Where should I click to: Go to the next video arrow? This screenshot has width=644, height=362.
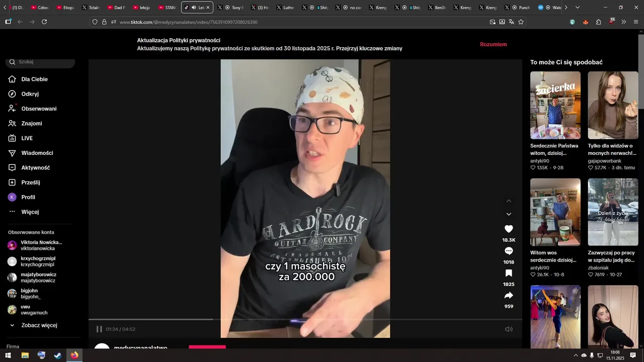(509, 214)
